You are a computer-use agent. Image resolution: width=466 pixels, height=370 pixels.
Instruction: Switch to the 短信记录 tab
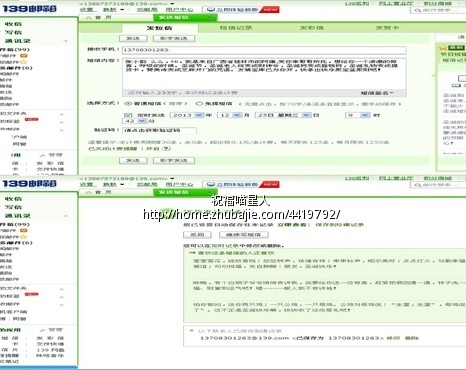coord(236,28)
